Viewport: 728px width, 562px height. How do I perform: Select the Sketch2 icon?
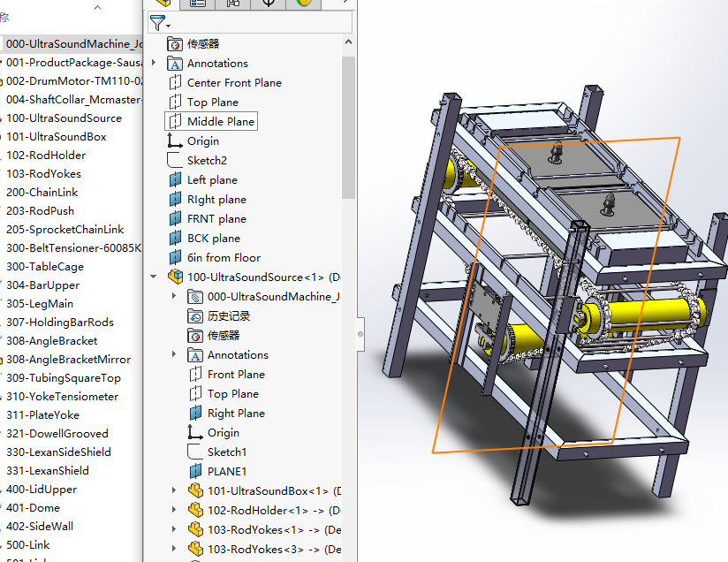click(x=175, y=160)
